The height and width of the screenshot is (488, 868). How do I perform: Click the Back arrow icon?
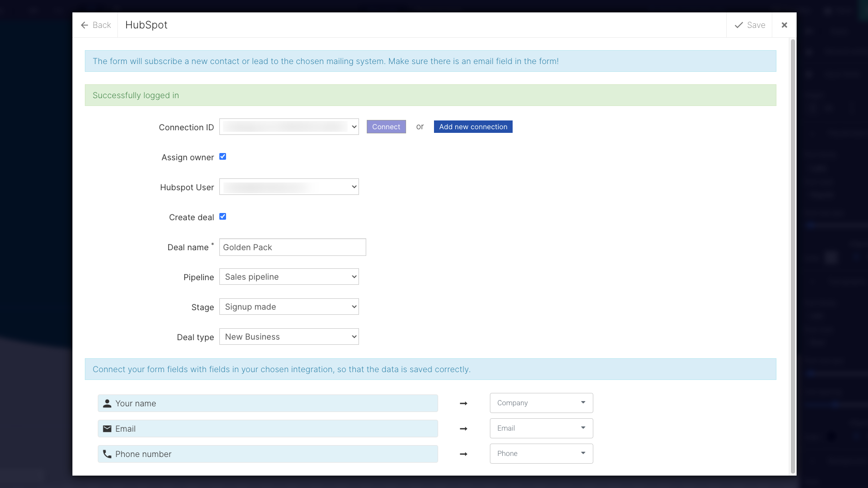pos(84,25)
